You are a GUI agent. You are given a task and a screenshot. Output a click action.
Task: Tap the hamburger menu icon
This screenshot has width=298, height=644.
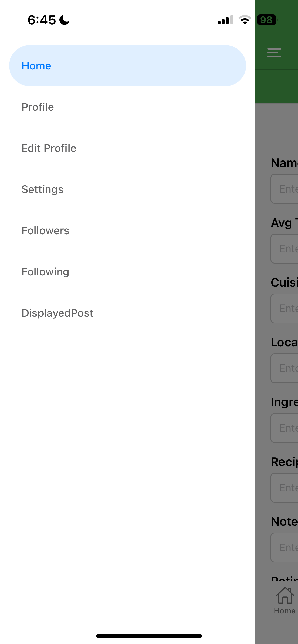click(274, 53)
